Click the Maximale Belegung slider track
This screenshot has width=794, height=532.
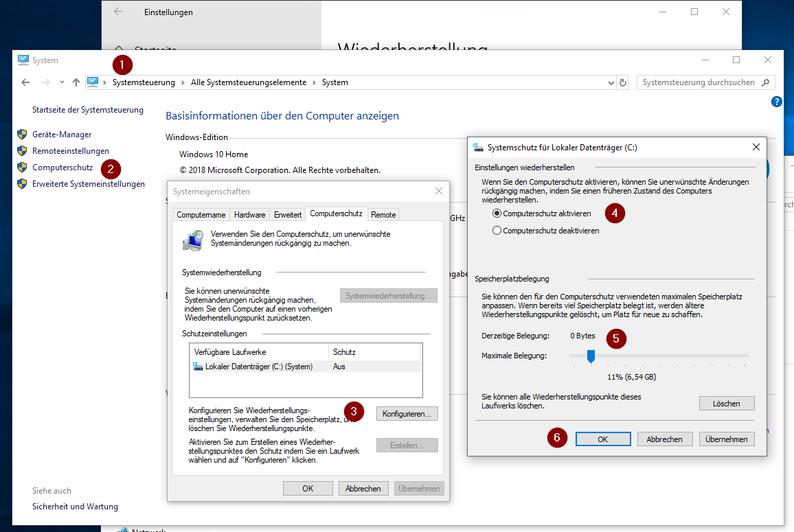tap(659, 356)
